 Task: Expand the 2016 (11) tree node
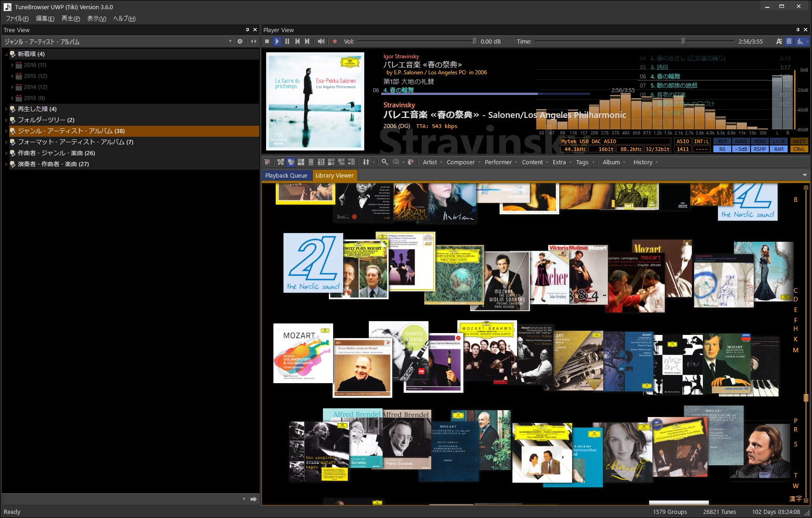[12, 65]
